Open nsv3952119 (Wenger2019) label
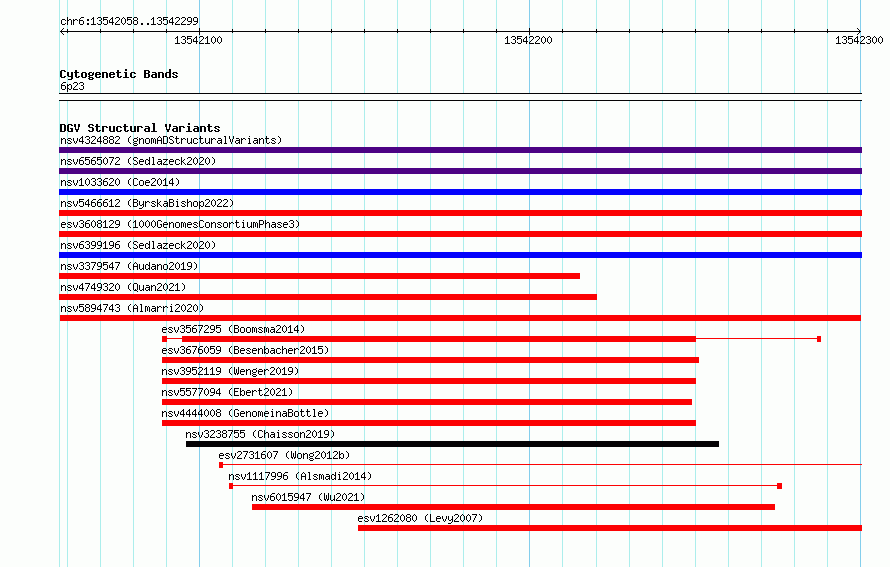890x567 pixels. (x=230, y=371)
